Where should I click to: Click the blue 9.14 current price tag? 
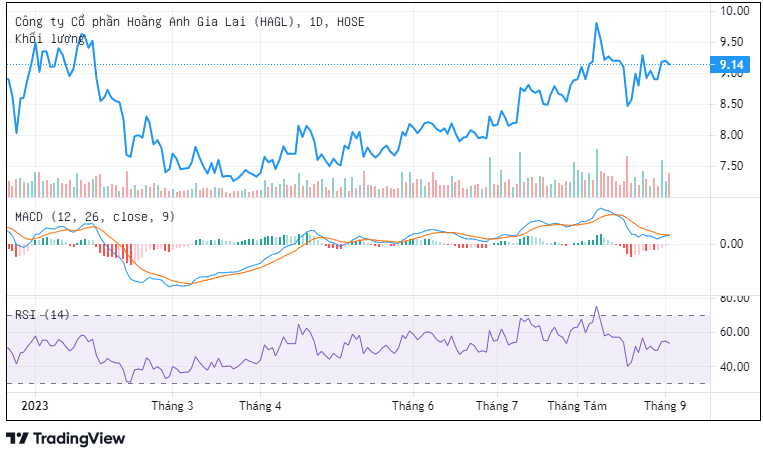click(730, 65)
